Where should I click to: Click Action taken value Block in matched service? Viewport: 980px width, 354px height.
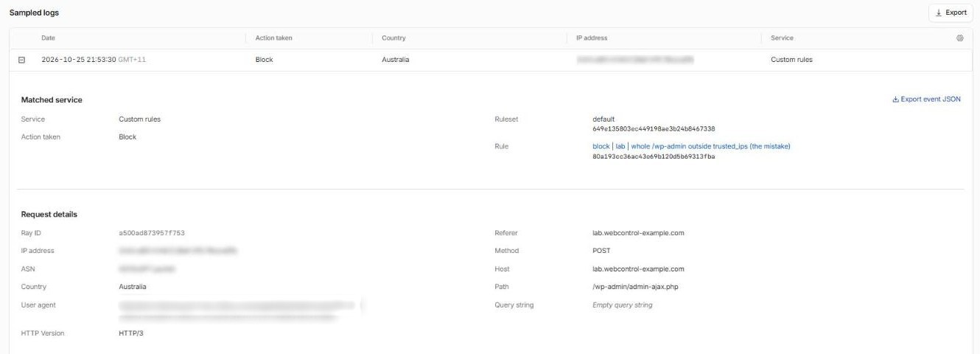point(127,136)
